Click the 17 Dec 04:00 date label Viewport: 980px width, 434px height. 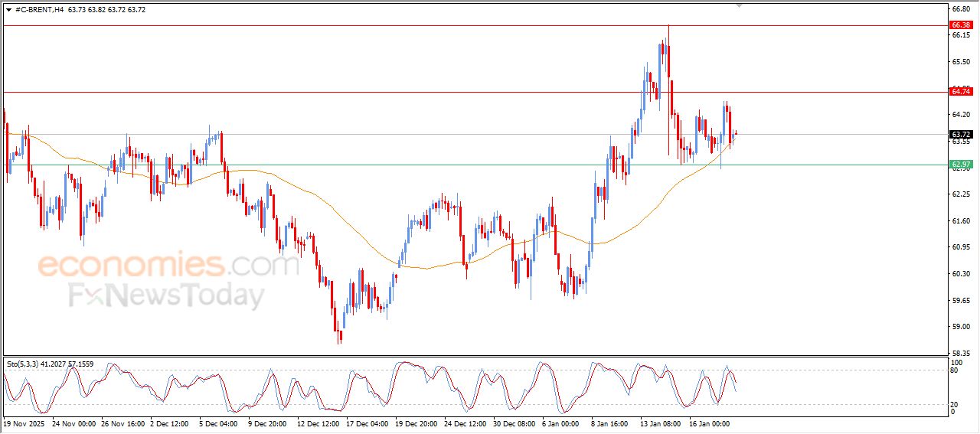point(367,423)
